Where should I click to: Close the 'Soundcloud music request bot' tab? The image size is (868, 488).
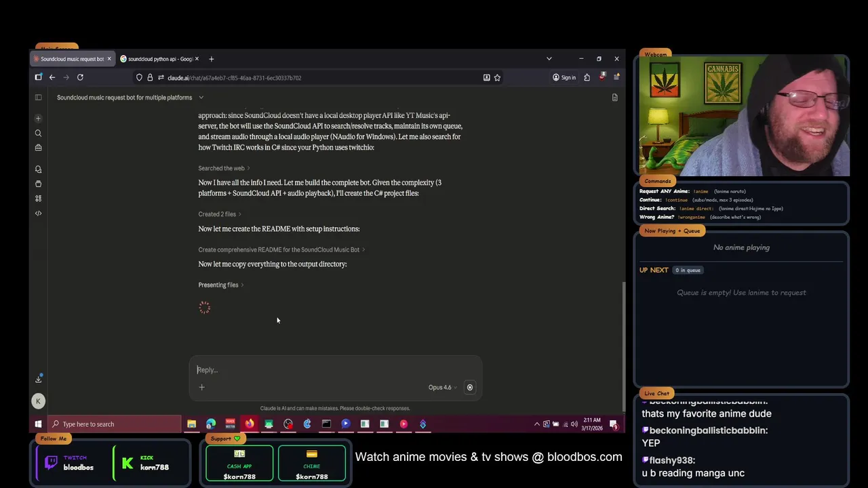click(x=108, y=59)
